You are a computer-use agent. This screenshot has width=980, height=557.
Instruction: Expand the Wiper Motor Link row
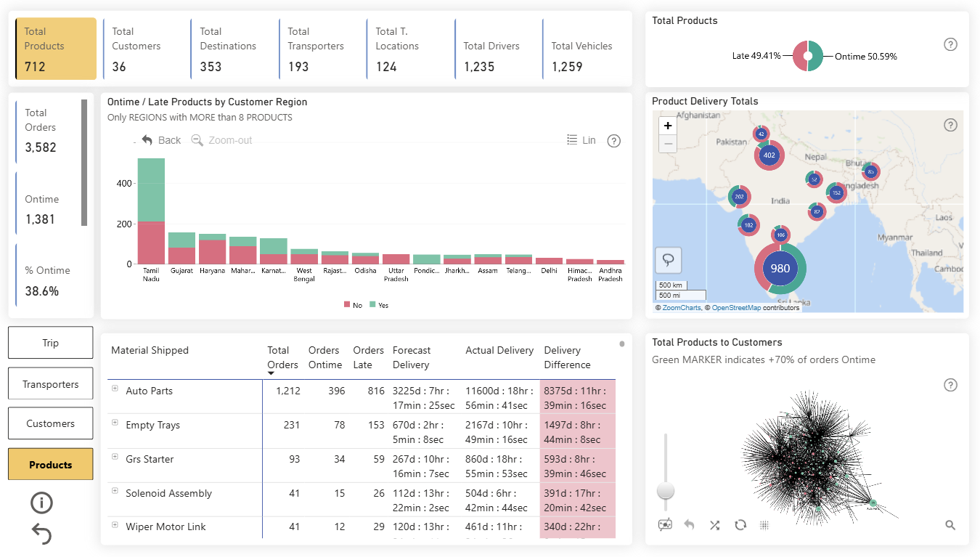[x=115, y=524]
